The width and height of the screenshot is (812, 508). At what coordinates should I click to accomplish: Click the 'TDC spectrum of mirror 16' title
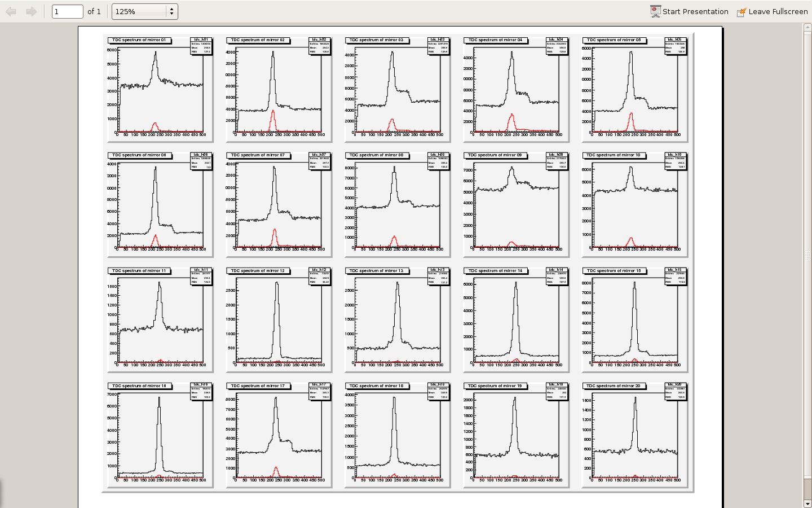point(139,386)
